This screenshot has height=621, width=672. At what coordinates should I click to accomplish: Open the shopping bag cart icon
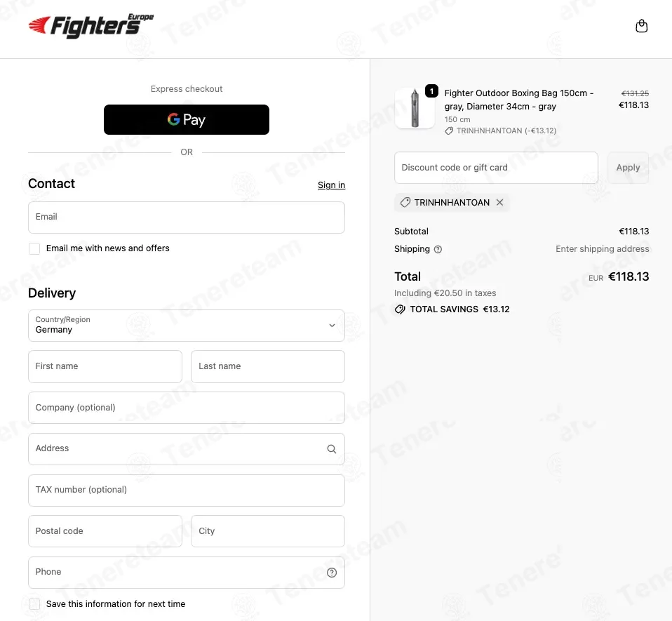[x=641, y=26]
